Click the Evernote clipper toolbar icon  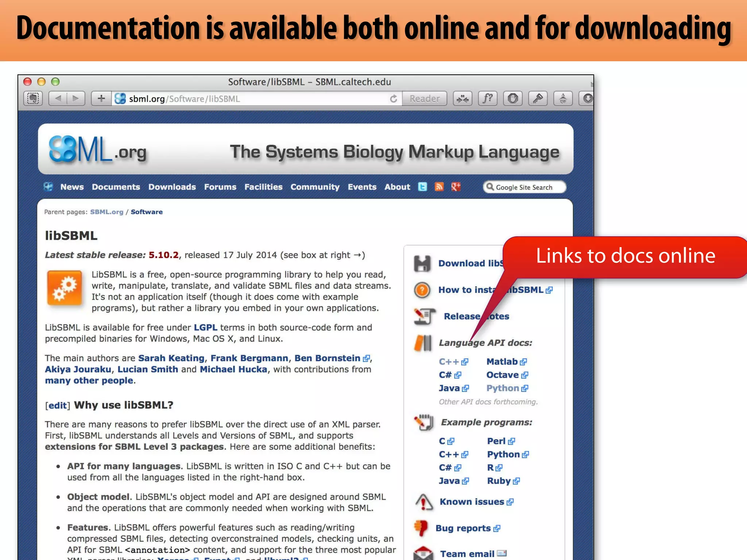tap(33, 98)
